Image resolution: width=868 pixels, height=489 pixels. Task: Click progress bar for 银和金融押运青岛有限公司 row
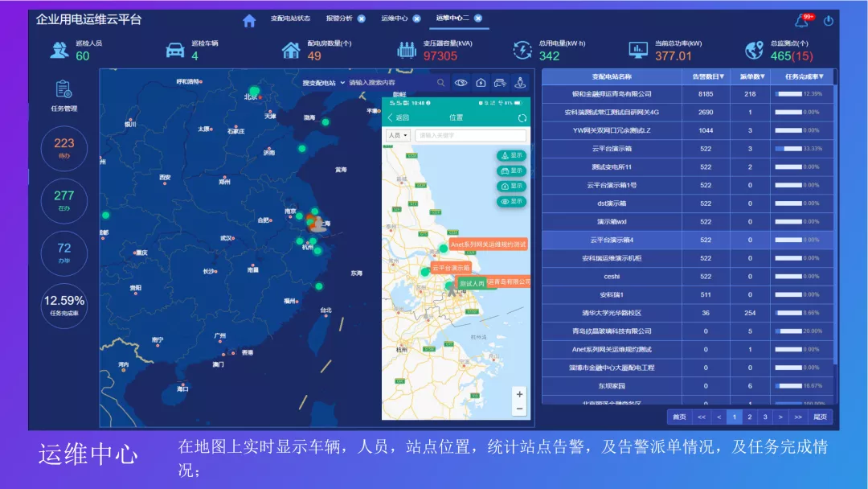[x=788, y=94]
